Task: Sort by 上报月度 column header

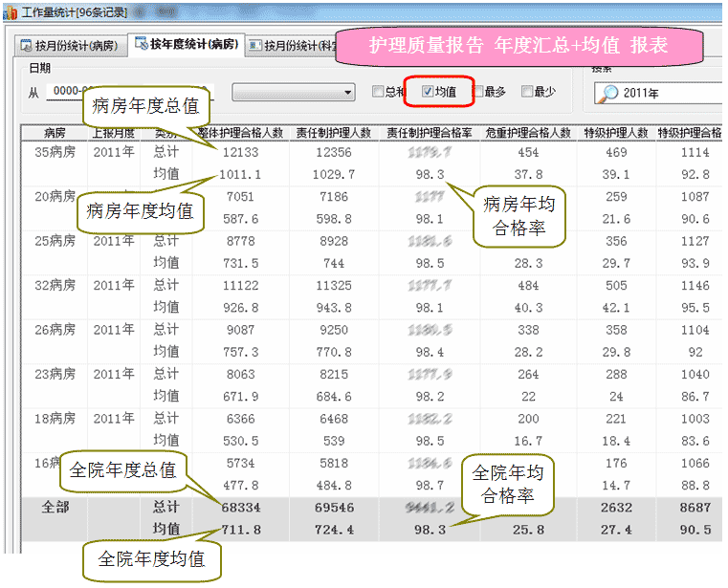Action: click(x=113, y=133)
